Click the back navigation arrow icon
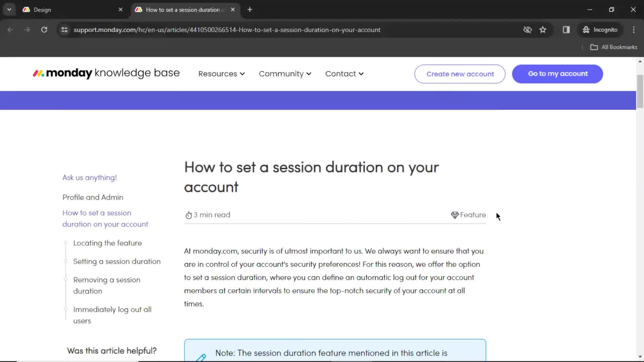The image size is (644, 362). 10,29
